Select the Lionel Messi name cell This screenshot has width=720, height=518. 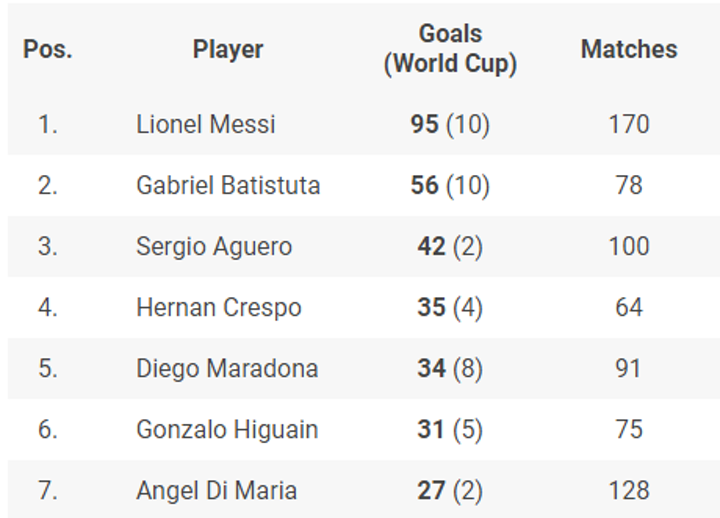pyautogui.click(x=206, y=125)
